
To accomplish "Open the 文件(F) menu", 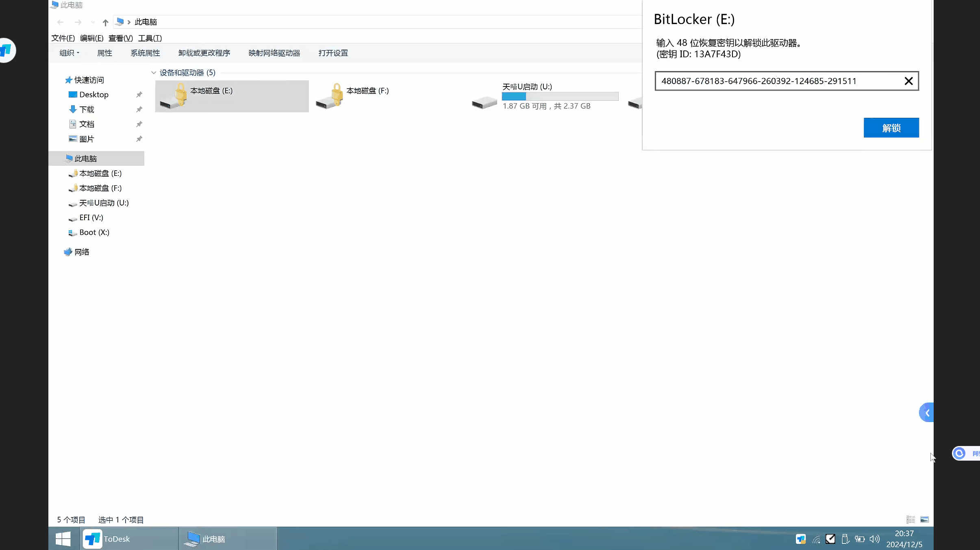I will coord(63,38).
